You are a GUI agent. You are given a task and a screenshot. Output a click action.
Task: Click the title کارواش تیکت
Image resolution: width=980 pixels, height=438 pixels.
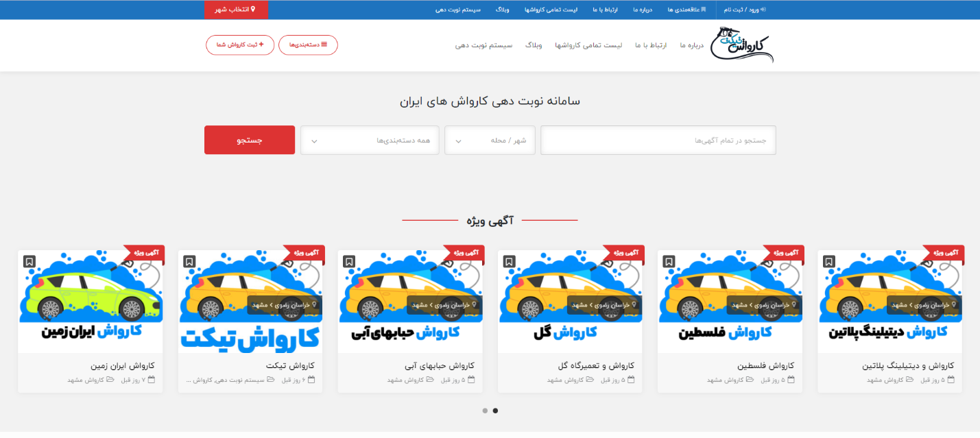tap(290, 365)
